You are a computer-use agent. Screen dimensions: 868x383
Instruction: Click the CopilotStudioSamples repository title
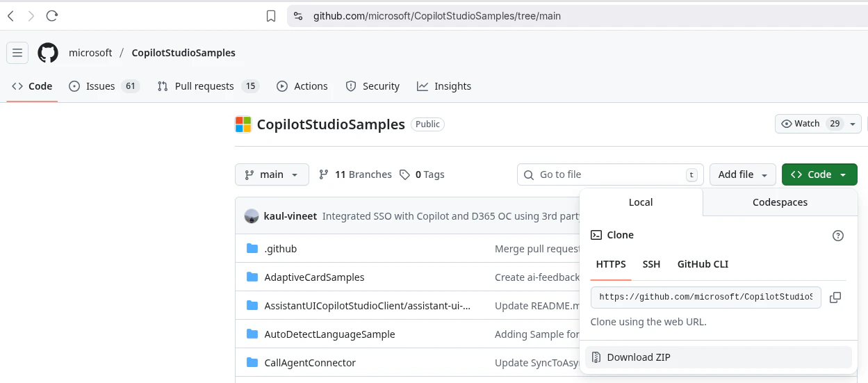point(331,124)
